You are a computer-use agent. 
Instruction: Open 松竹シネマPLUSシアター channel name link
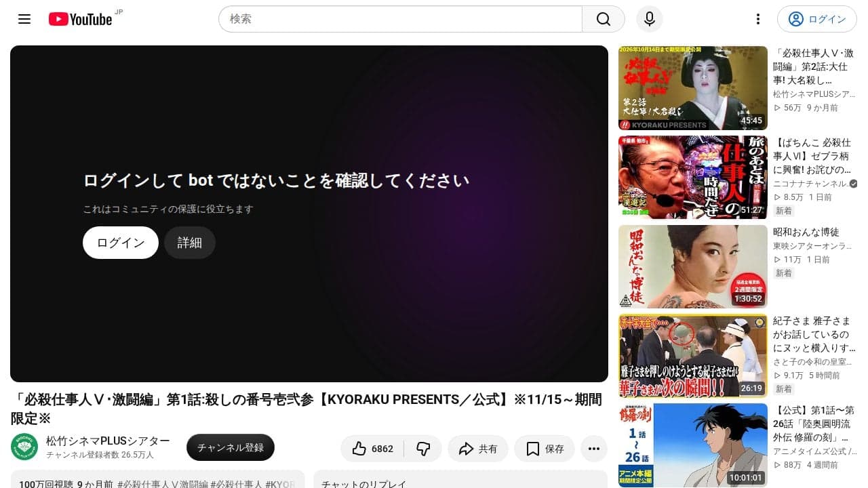pyautogui.click(x=108, y=441)
